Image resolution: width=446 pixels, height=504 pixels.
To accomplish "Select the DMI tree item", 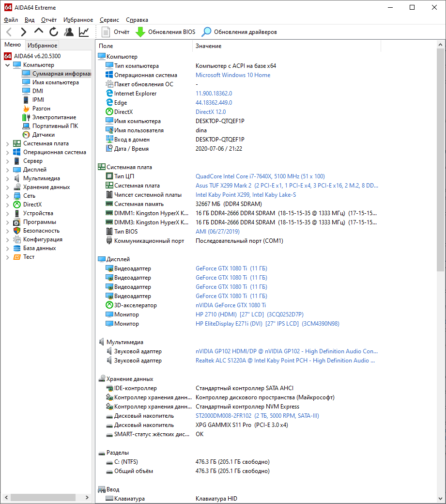I will (x=38, y=91).
